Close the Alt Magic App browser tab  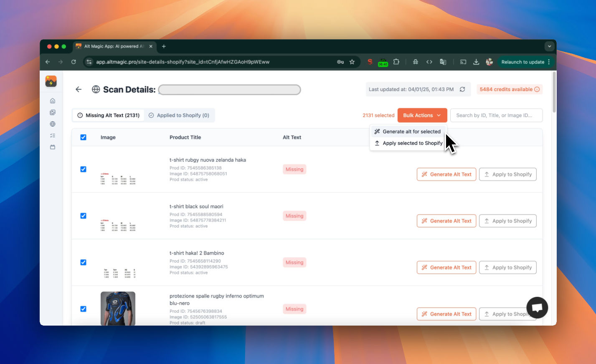coord(151,46)
